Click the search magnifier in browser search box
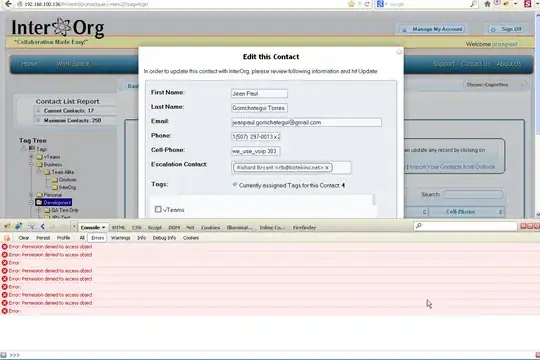 (x=474, y=4)
